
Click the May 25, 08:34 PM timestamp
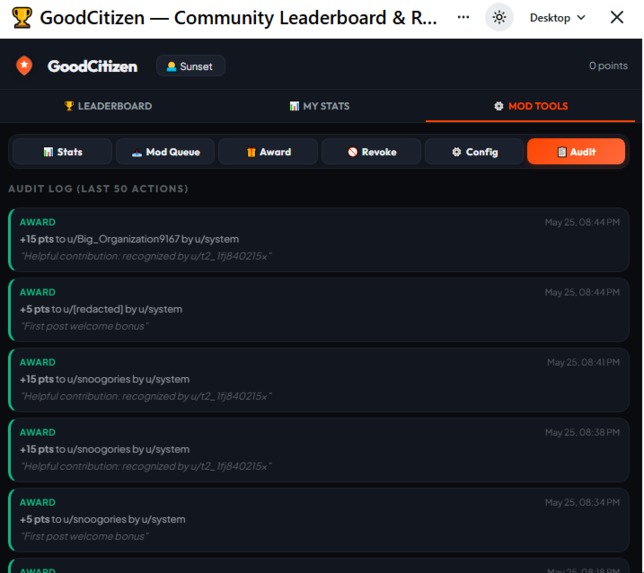click(582, 503)
